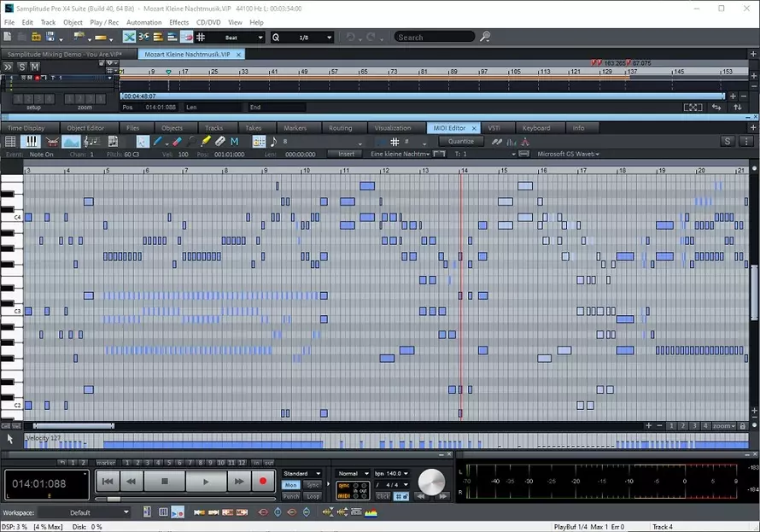Click the note length eighth-note icon
760x532 pixels.
274,142
